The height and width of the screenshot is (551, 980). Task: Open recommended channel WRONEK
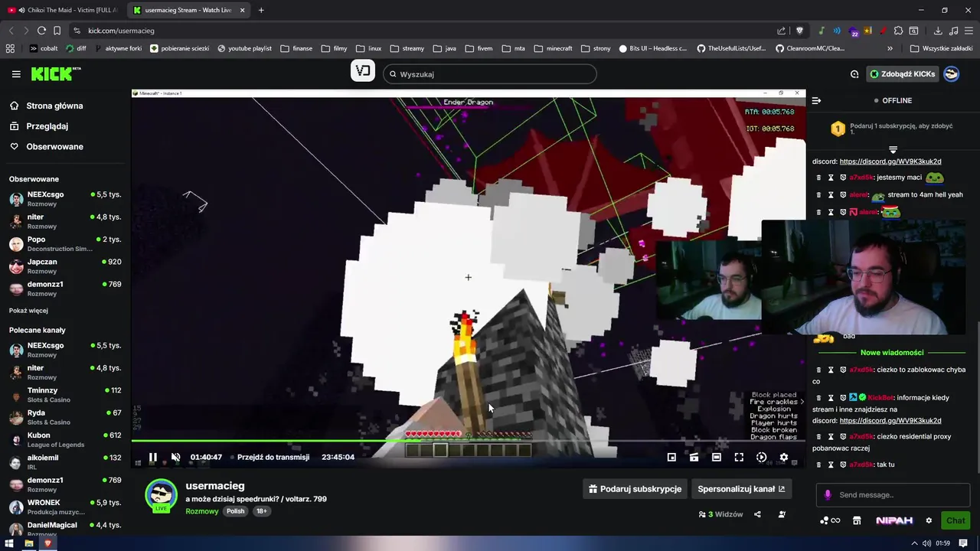click(65, 507)
